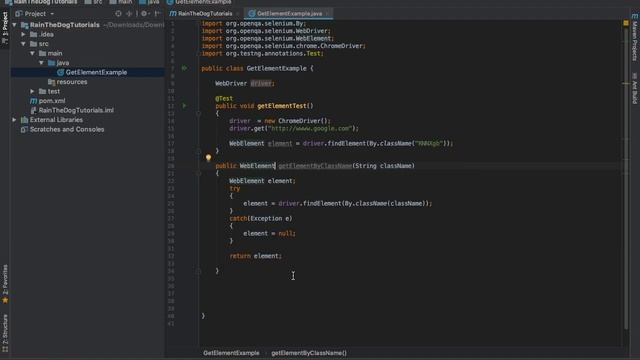640x360 pixels.
Task: Click getElementByClassName() in bottom breadcrumb
Action: [309, 353]
